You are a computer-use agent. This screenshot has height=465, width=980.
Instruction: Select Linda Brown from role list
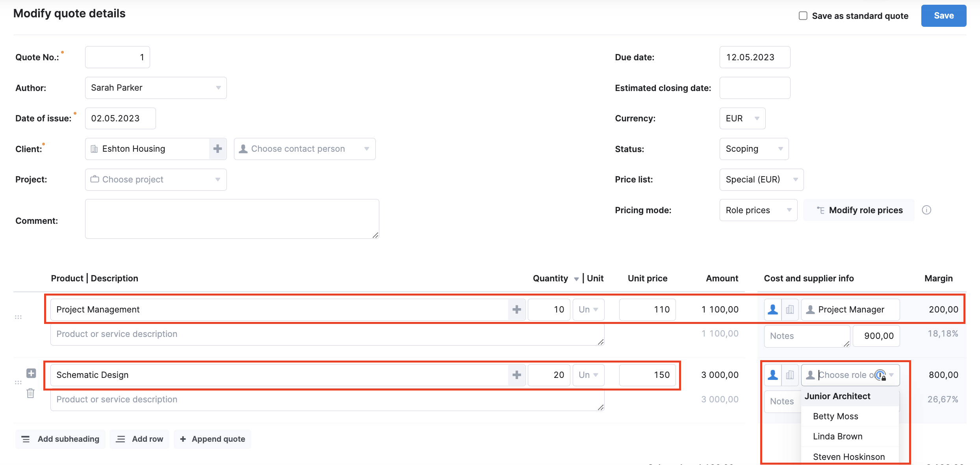pos(850,437)
